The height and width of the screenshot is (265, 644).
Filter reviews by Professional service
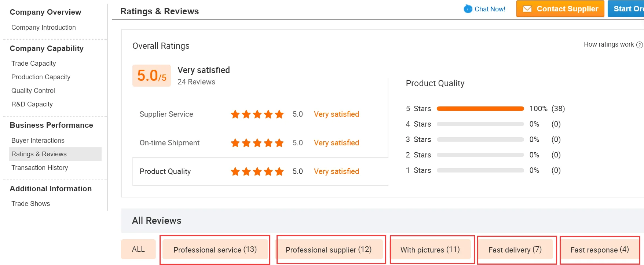[x=215, y=250]
